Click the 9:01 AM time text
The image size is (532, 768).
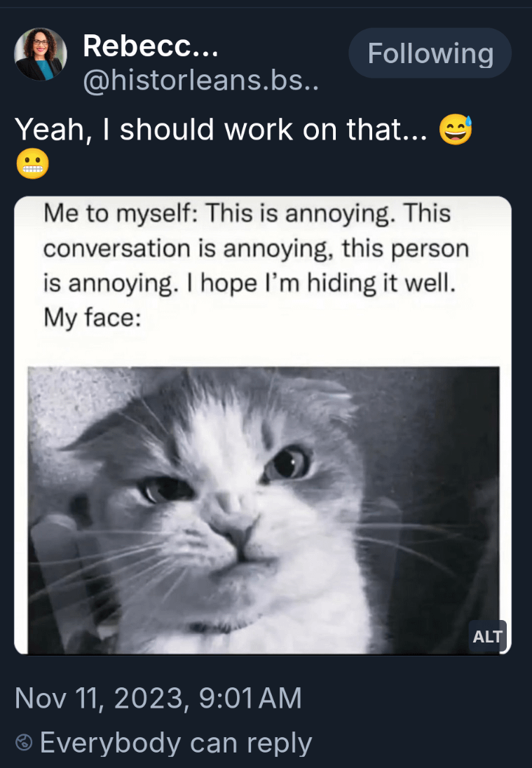coord(250,698)
